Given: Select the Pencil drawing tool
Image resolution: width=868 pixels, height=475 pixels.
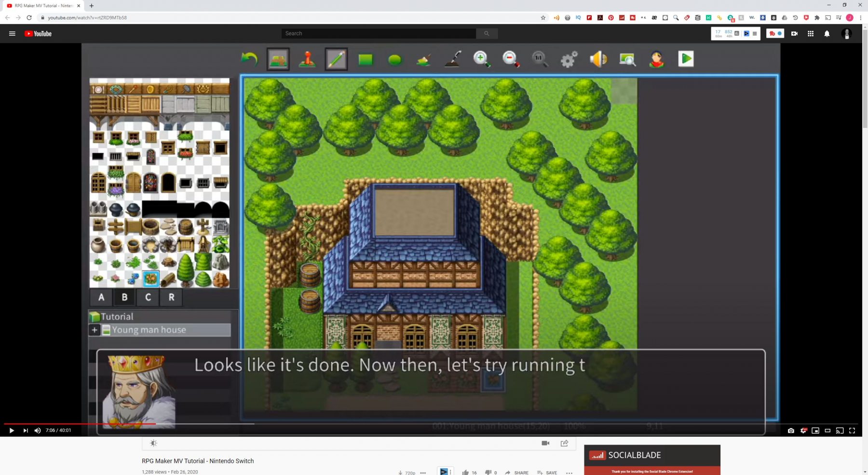Looking at the screenshot, I should pyautogui.click(x=336, y=59).
